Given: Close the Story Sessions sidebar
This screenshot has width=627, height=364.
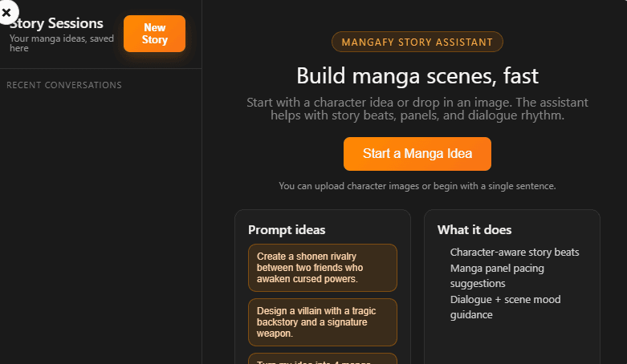Looking at the screenshot, I should (x=6, y=12).
